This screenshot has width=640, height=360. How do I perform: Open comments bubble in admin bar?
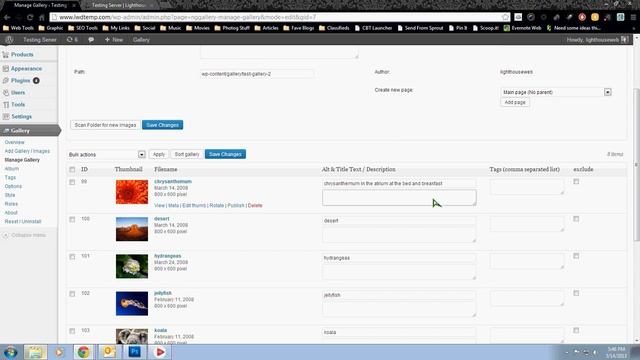pyautogui.click(x=91, y=40)
